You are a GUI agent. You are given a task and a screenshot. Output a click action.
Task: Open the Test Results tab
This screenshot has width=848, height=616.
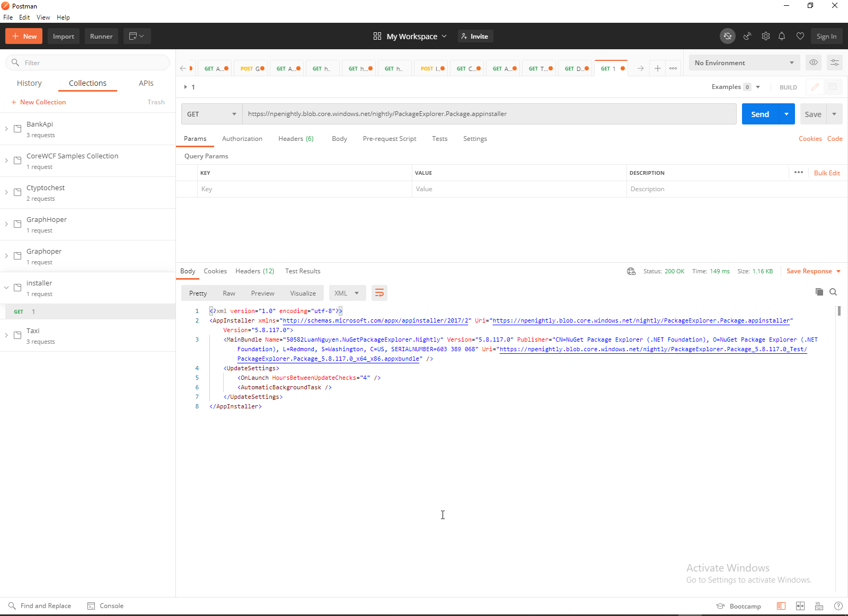[x=303, y=271]
